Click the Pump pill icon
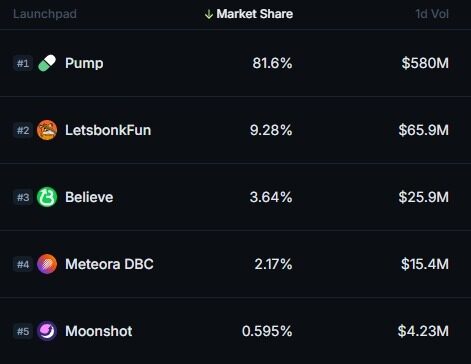 pyautogui.click(x=47, y=63)
